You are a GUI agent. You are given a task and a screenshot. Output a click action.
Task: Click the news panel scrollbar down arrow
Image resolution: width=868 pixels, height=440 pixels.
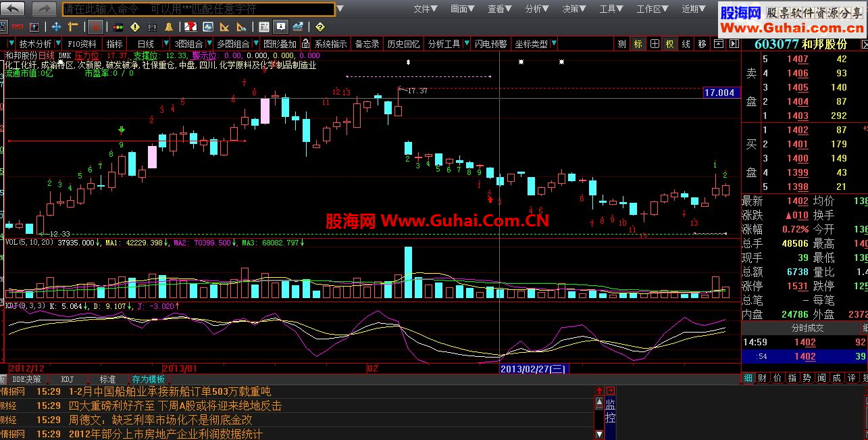click(599, 434)
